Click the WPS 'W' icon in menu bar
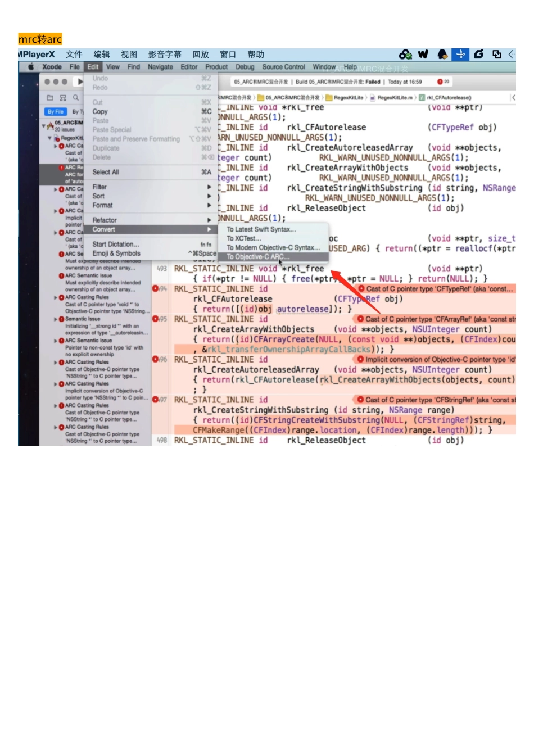The width and height of the screenshot is (534, 756). point(423,54)
